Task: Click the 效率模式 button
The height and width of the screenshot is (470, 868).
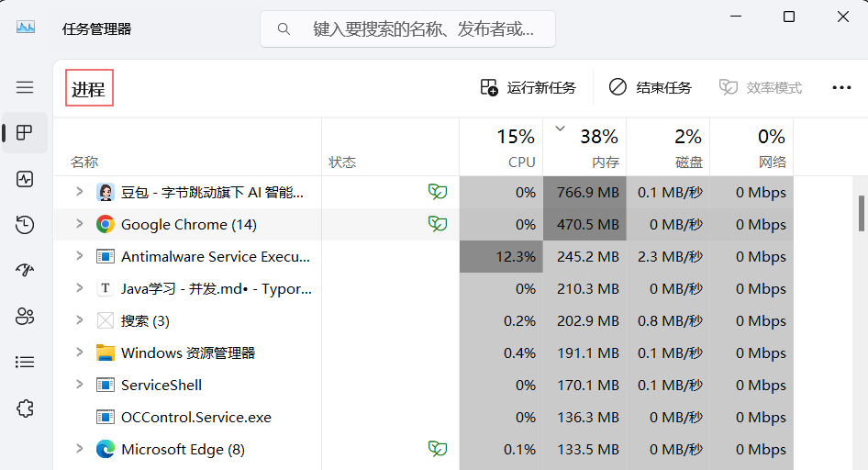Action: [760, 88]
